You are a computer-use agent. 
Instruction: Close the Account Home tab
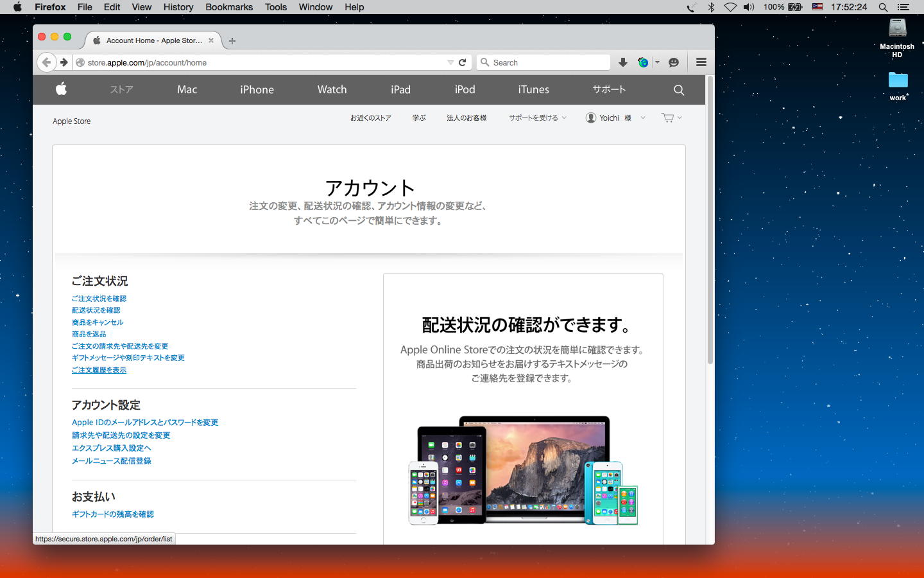pyautogui.click(x=211, y=40)
